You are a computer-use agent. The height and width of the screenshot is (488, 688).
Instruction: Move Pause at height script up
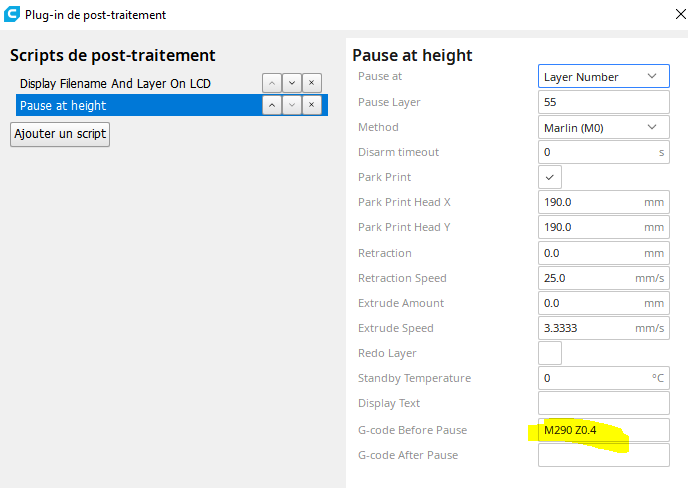(x=271, y=105)
